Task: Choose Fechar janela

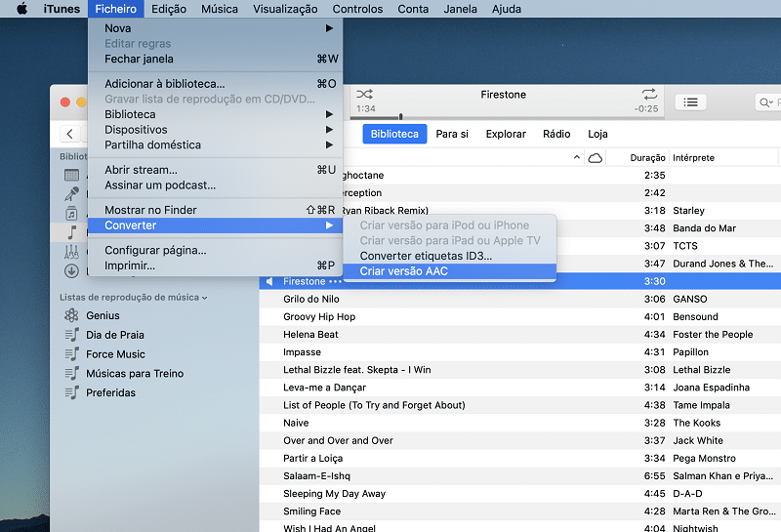Action: (x=215, y=59)
